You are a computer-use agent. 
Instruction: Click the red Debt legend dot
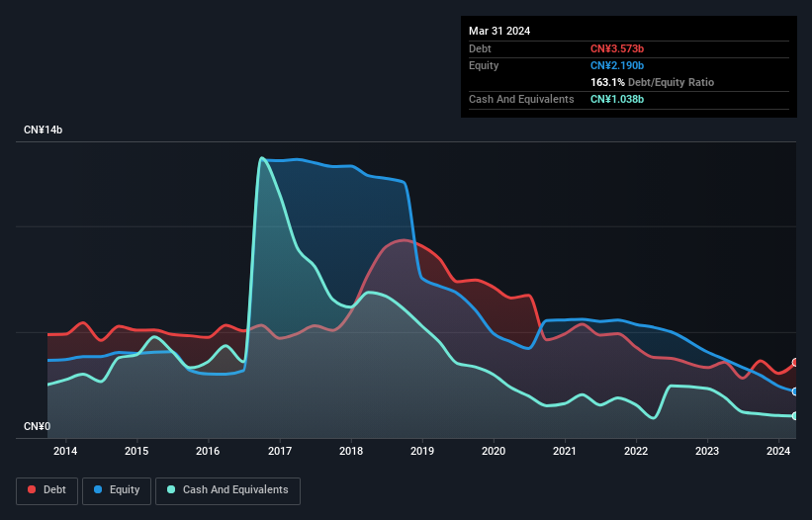click(x=32, y=489)
